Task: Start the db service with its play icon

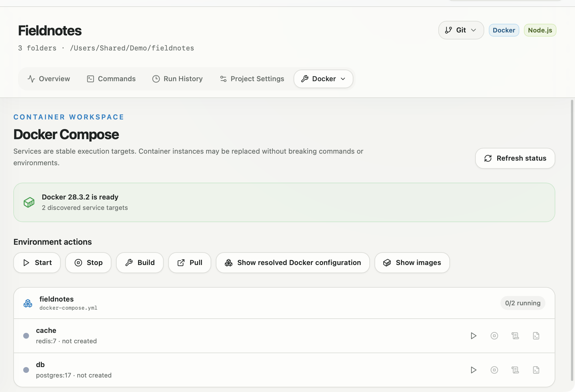Action: point(473,370)
